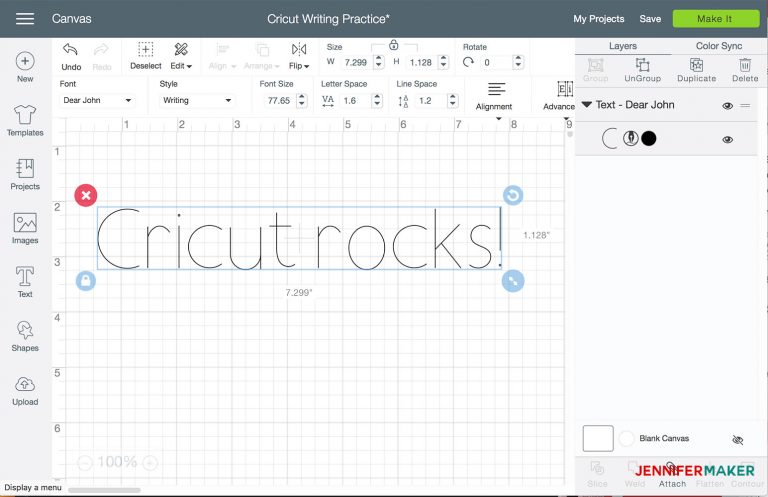This screenshot has width=768, height=497.
Task: Open the Advanced text options
Action: (559, 96)
